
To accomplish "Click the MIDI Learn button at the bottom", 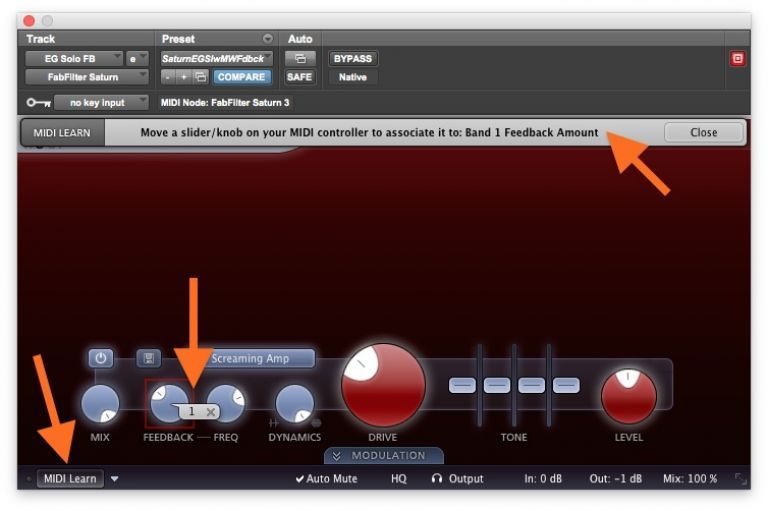I will (70, 479).
